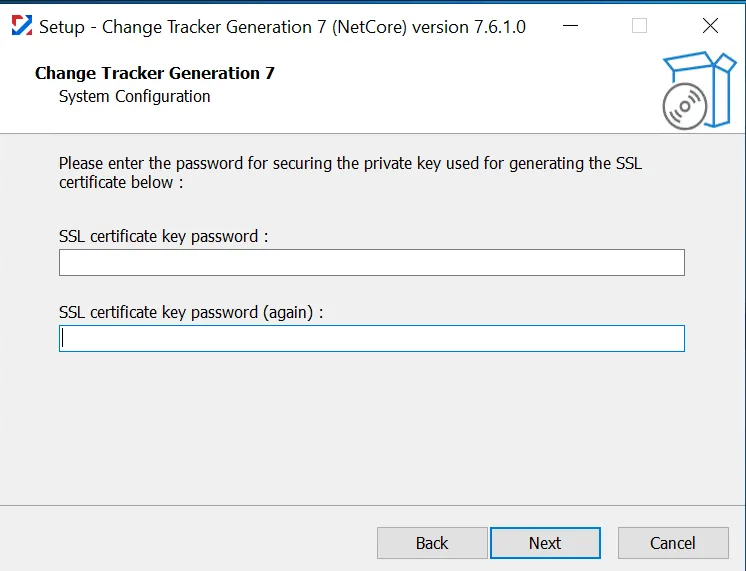
Task: Click the 'SSL certificate key password :' label
Action: (164, 236)
